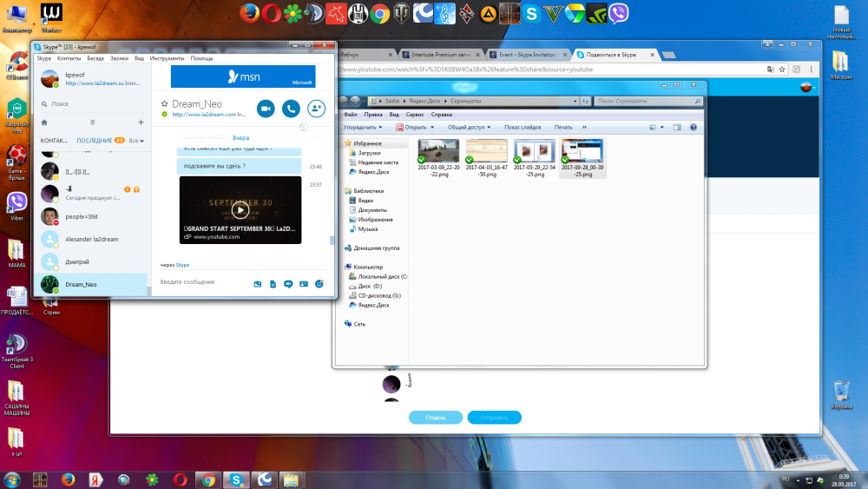Click the Viber icon in top dock
The height and width of the screenshot is (489, 868).
click(619, 13)
